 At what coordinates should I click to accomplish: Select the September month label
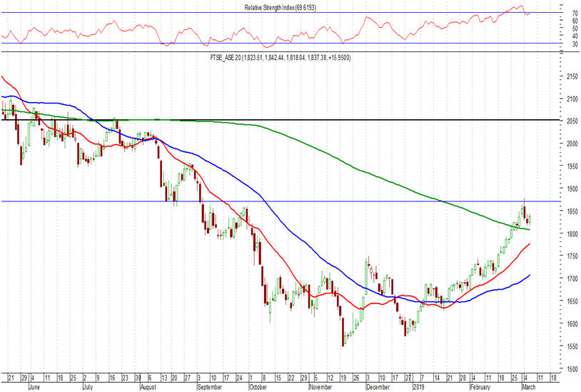[x=210, y=387]
